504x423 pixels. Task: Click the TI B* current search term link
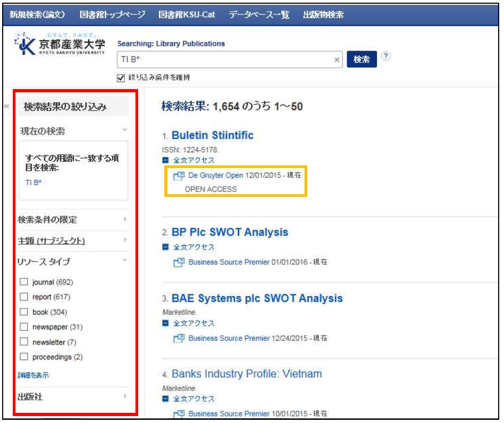click(x=34, y=182)
